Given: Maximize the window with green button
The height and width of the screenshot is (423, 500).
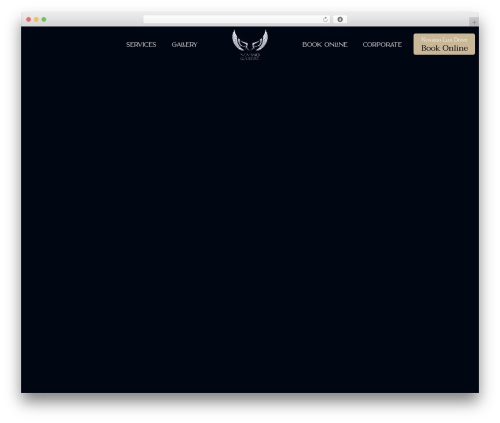Looking at the screenshot, I should pos(44,19).
